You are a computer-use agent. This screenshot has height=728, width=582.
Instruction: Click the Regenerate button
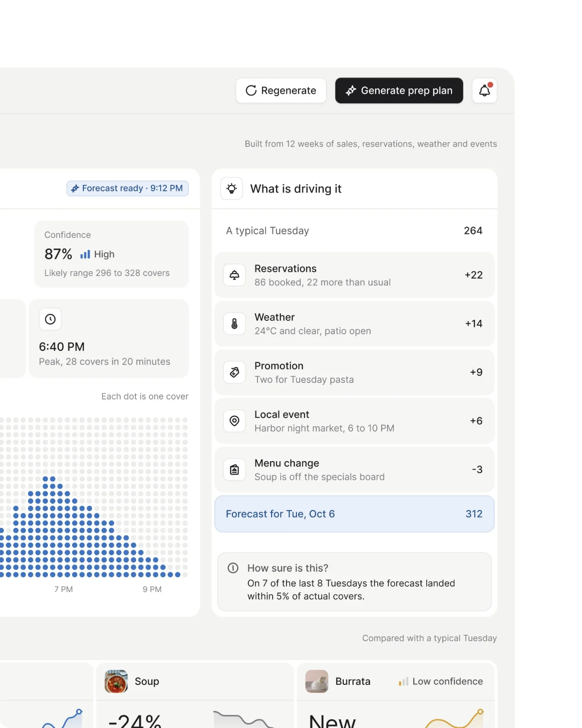(x=281, y=91)
